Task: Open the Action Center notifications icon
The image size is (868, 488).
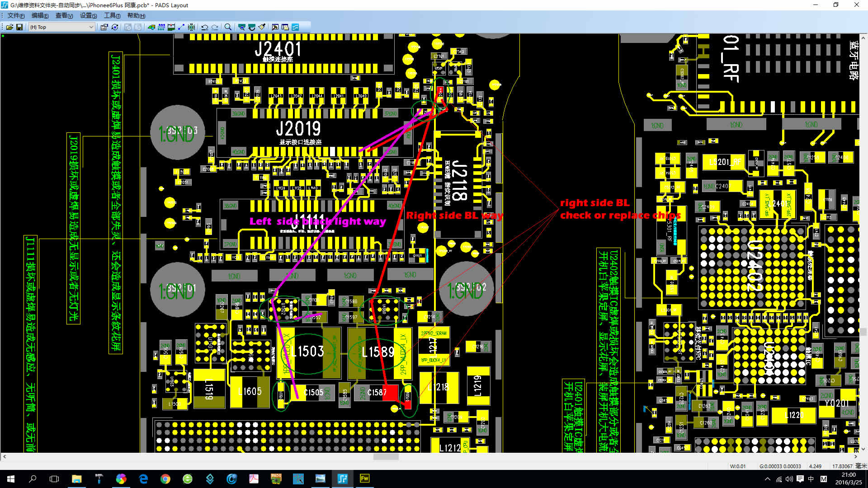Action: coord(800,479)
